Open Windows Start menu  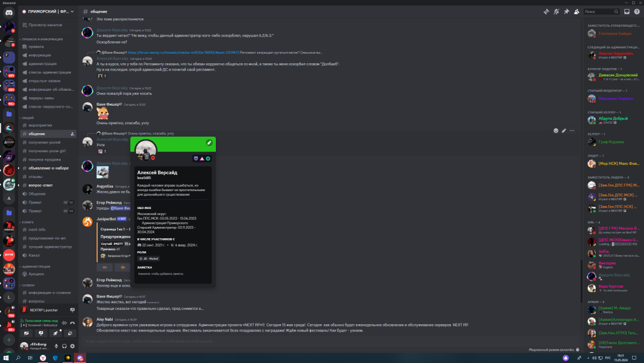point(6,358)
